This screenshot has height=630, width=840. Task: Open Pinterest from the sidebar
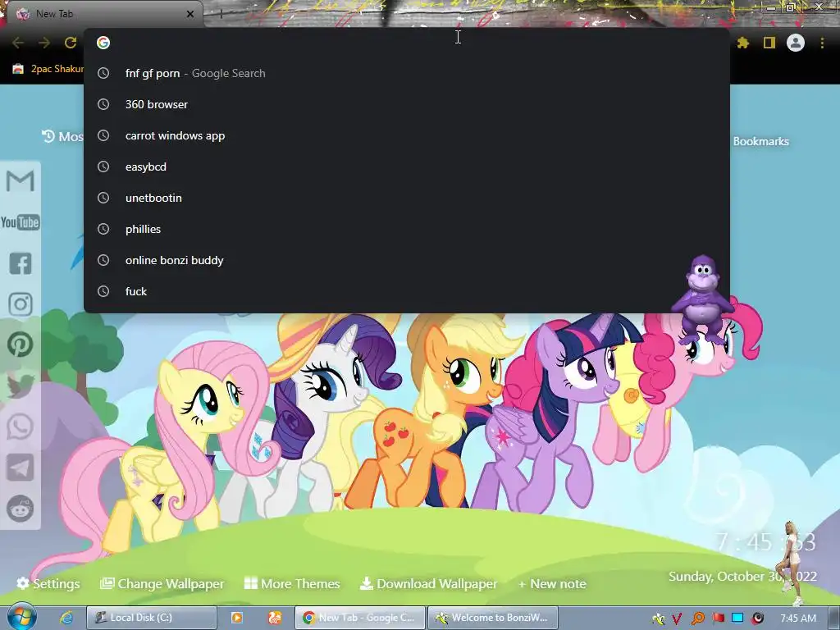21,345
